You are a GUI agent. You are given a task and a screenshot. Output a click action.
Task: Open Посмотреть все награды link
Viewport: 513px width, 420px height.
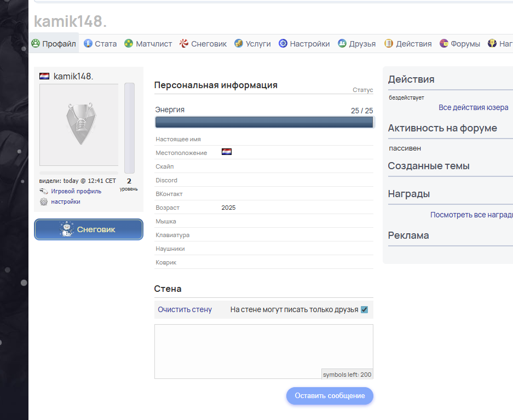click(471, 215)
